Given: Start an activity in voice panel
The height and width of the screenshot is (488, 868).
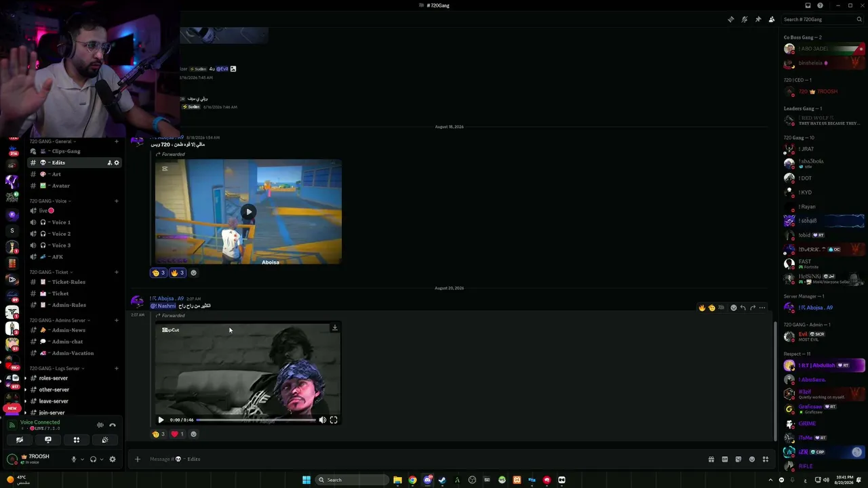Looking at the screenshot, I should pos(77,440).
